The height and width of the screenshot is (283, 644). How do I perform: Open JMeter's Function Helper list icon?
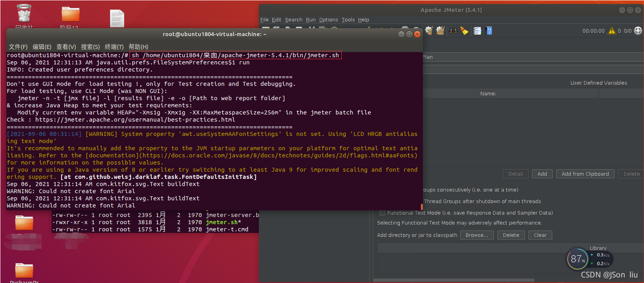pos(478,31)
